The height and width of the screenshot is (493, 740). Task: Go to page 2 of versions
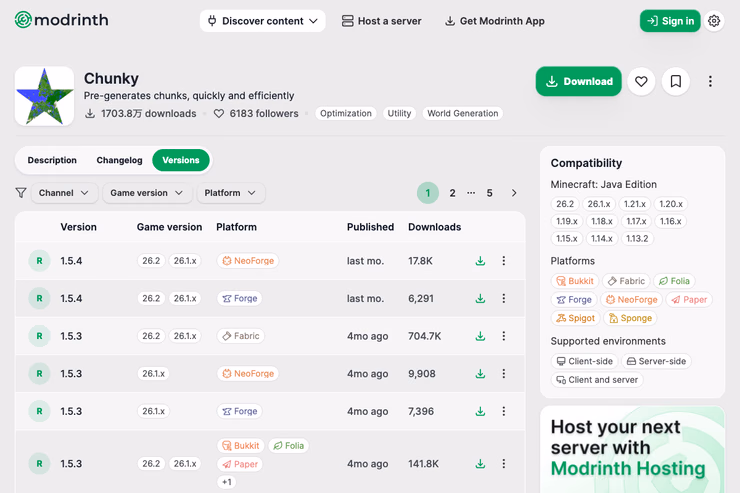pos(452,193)
